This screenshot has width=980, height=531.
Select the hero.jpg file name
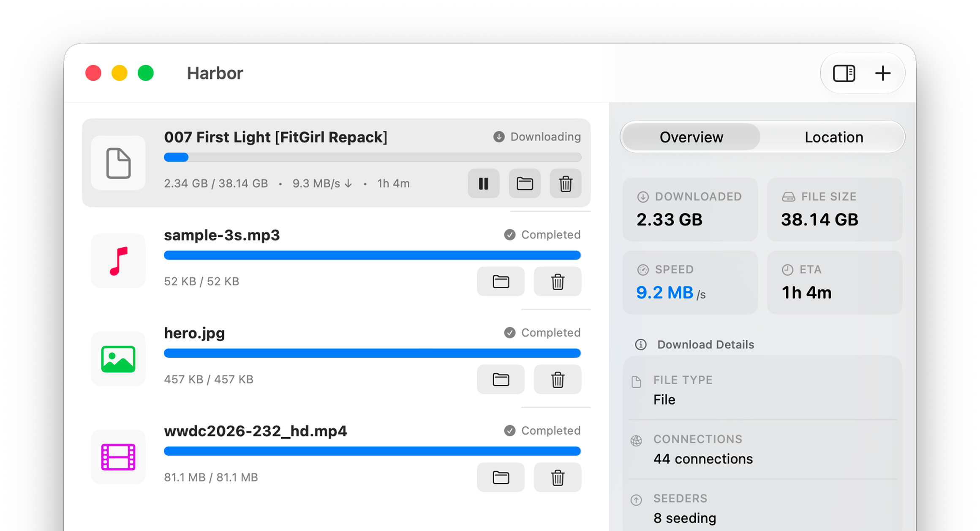tap(194, 333)
